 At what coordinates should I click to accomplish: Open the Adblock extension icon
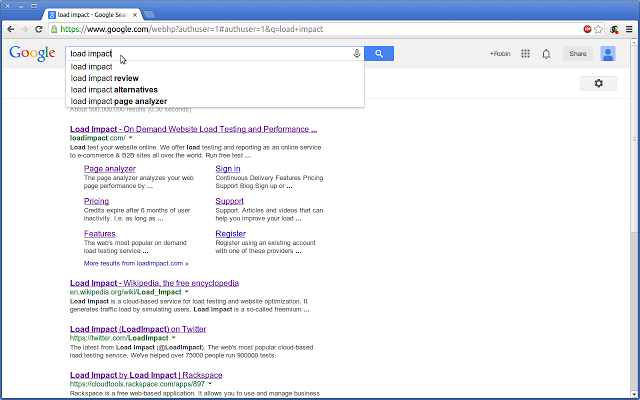tap(587, 29)
